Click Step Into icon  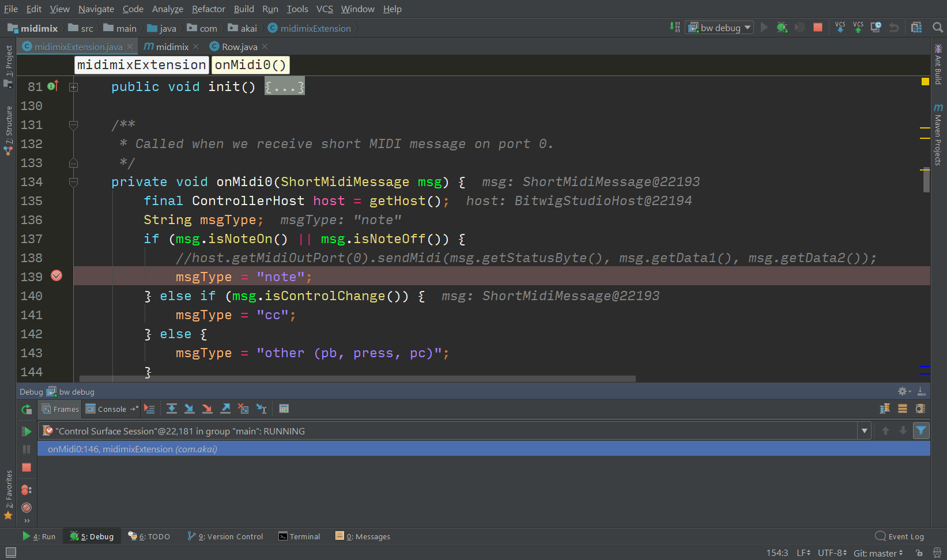189,409
